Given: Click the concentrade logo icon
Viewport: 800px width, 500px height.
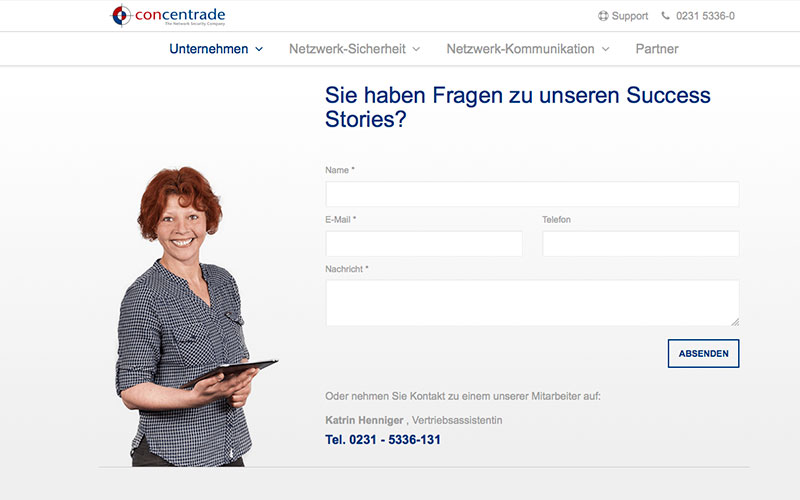Looking at the screenshot, I should click(121, 15).
